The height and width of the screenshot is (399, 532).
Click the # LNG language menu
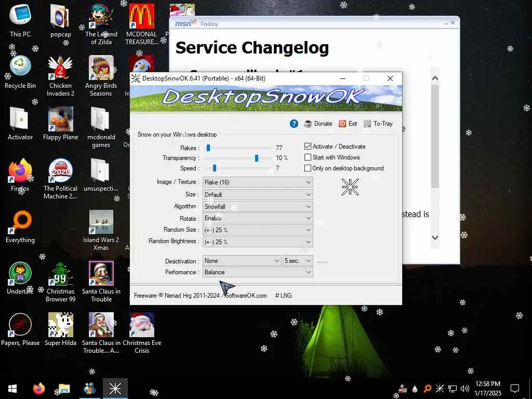(283, 295)
